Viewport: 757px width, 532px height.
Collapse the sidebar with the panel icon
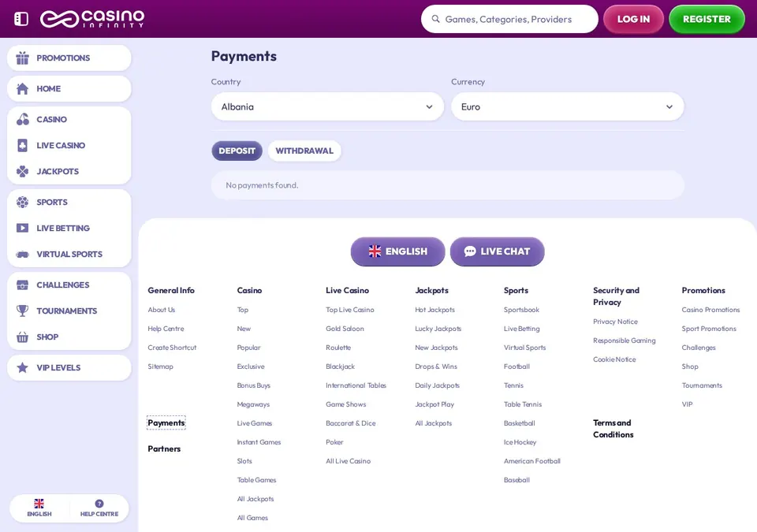pos(21,19)
